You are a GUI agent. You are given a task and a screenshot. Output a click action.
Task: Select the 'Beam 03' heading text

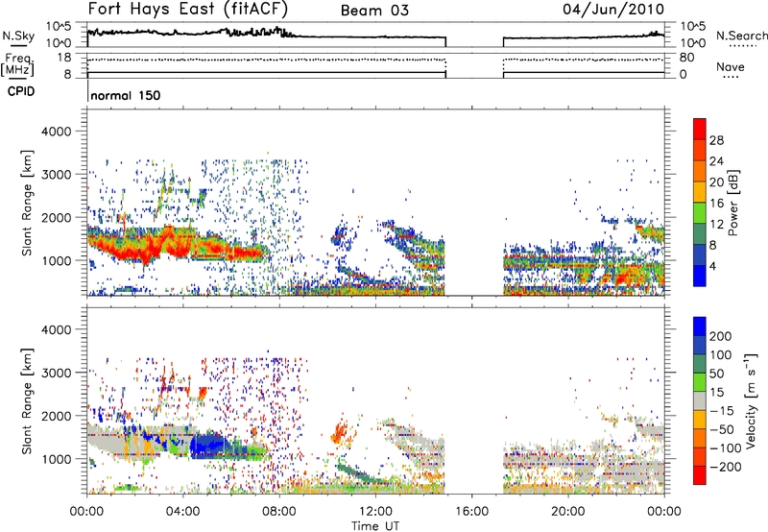point(374,11)
